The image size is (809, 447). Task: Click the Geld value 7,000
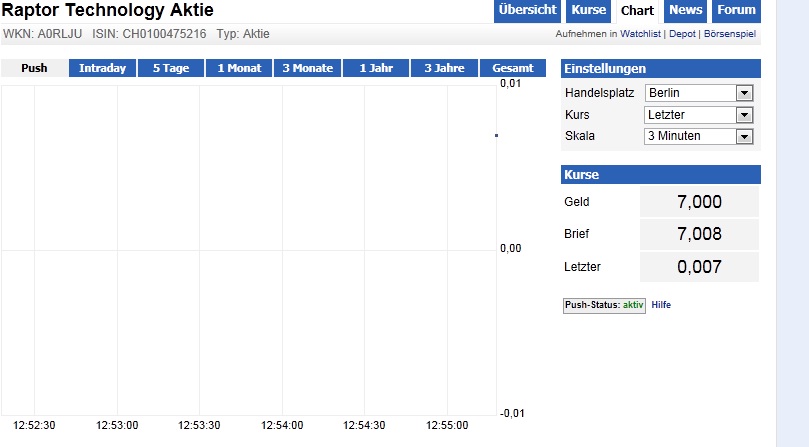pos(699,202)
